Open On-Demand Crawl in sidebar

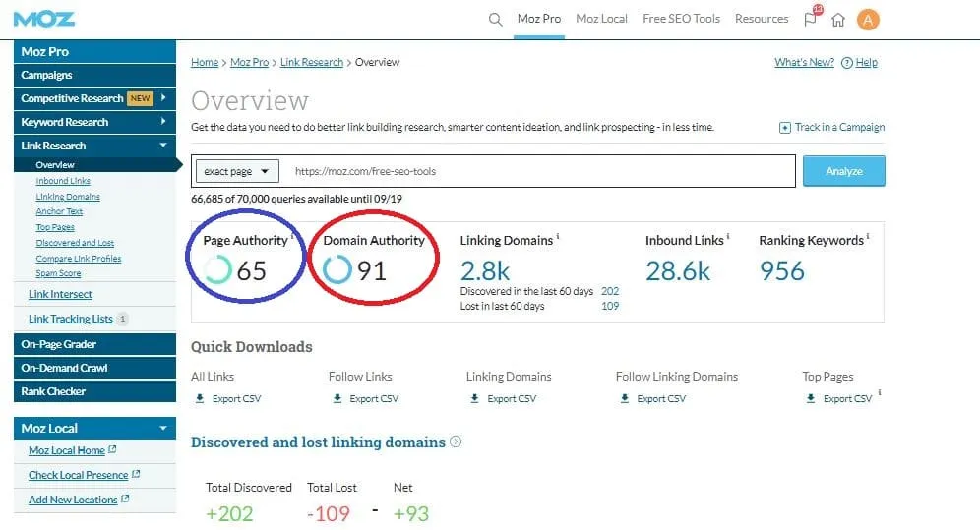coord(94,368)
